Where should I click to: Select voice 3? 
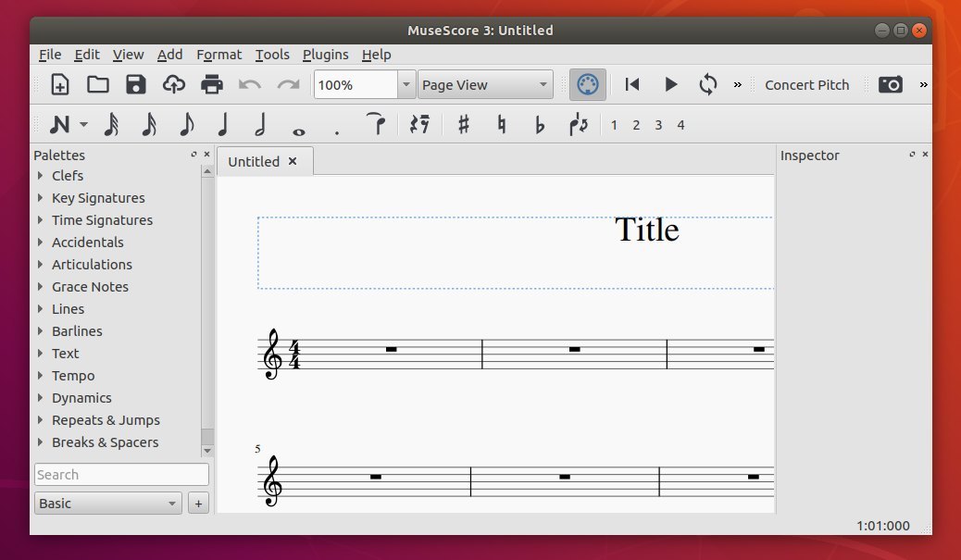click(658, 125)
